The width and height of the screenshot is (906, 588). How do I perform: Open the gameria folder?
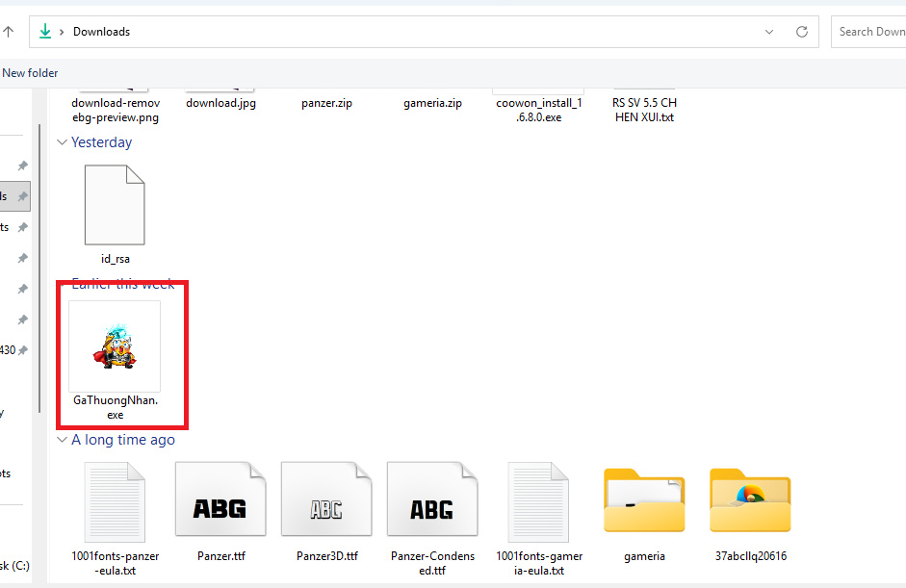point(644,500)
